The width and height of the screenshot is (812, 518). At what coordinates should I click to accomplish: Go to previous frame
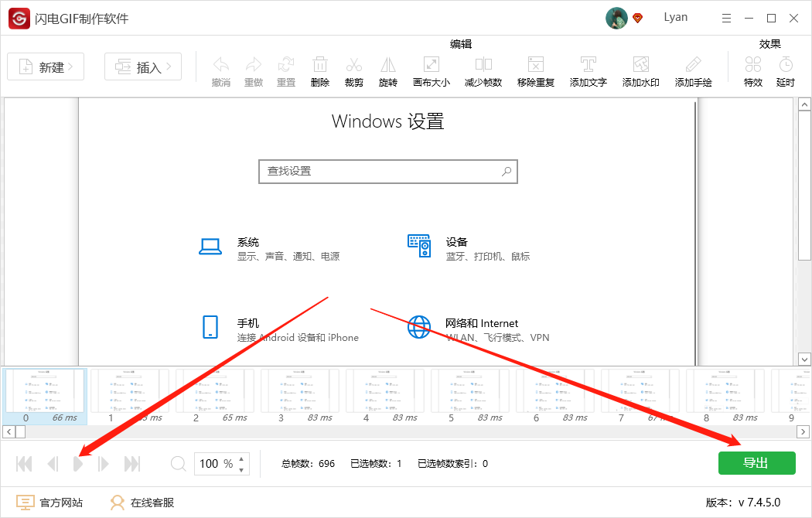(53, 464)
